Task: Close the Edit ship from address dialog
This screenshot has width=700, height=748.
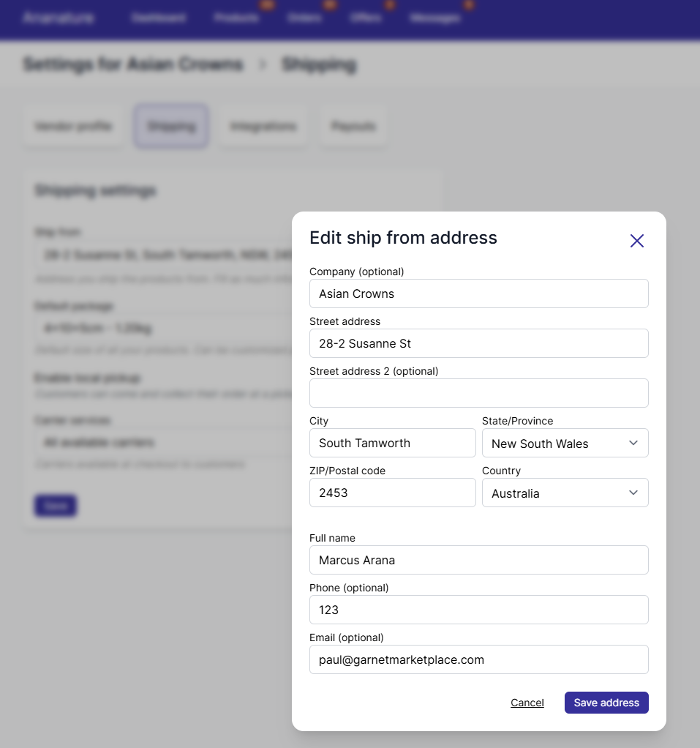Action: pos(636,241)
